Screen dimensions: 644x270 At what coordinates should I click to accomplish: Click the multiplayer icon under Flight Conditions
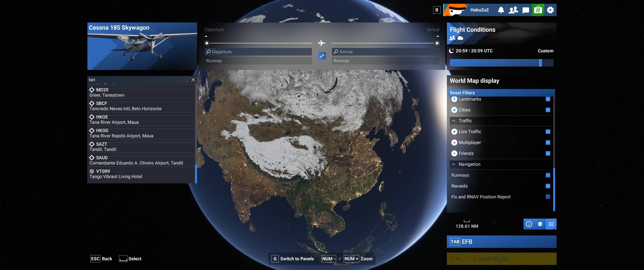(x=452, y=38)
